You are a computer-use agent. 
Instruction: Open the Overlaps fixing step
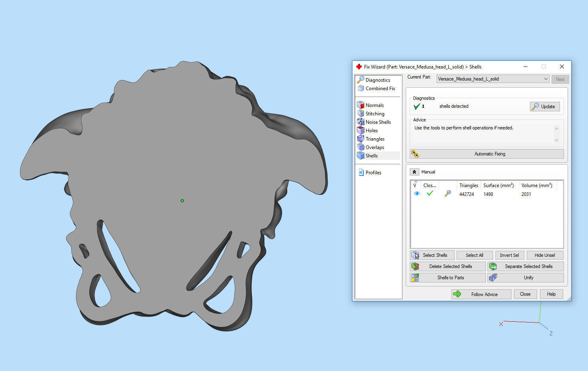coord(375,147)
